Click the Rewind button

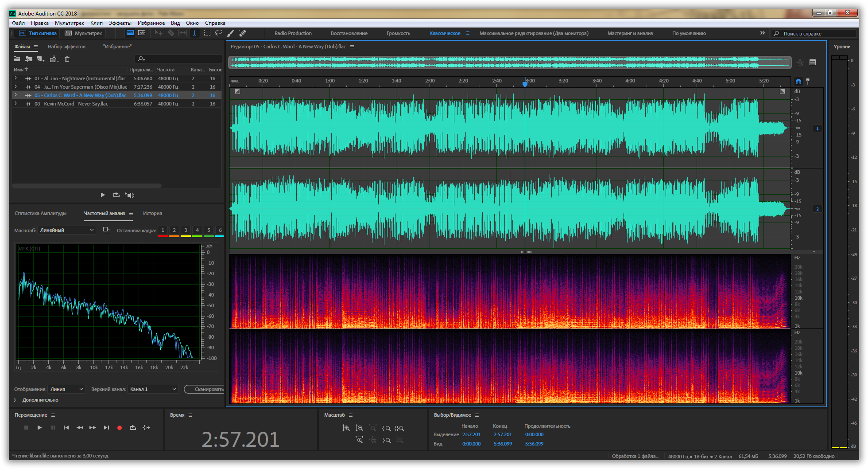80,428
